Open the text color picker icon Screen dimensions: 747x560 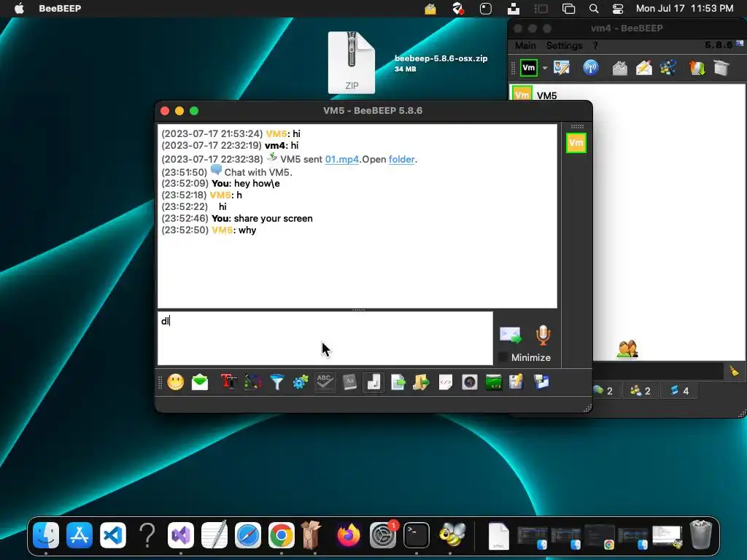pyautogui.click(x=252, y=382)
